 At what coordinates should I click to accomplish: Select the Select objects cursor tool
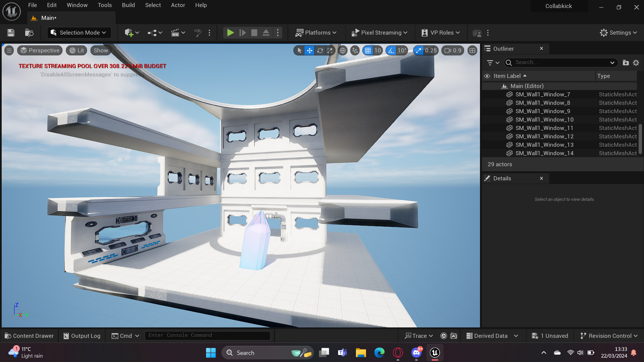click(x=299, y=50)
